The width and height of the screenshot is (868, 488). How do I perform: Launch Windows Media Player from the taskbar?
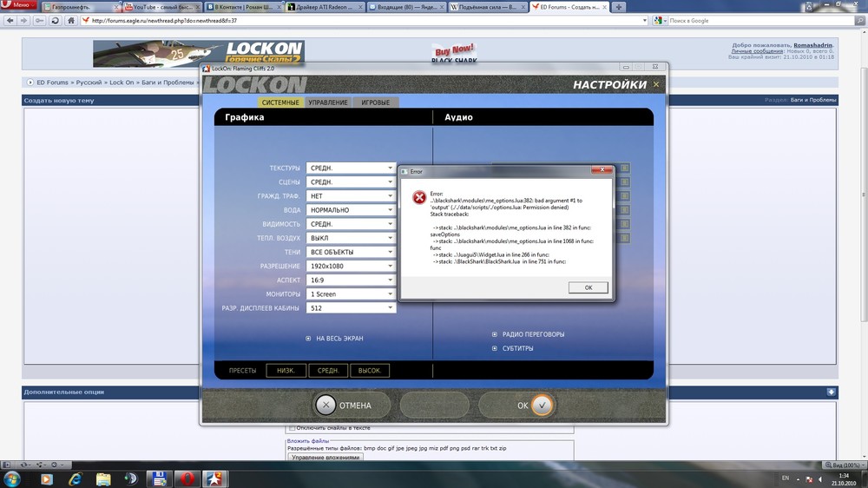pos(47,478)
